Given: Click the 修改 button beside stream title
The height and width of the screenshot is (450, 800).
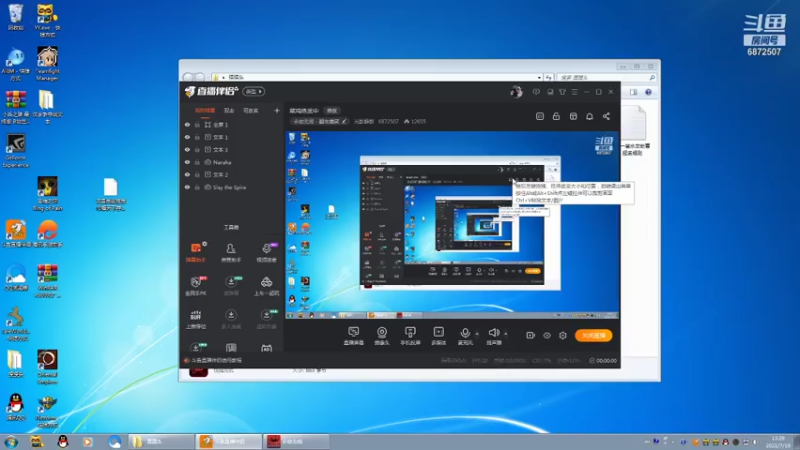Looking at the screenshot, I should [x=332, y=111].
